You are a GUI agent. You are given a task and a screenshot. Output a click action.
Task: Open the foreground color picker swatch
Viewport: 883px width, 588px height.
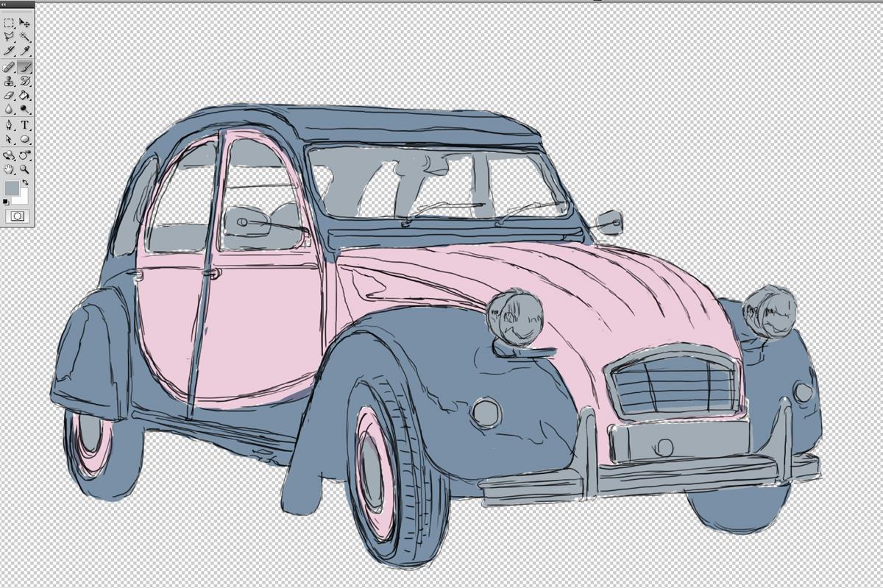pos(12,188)
